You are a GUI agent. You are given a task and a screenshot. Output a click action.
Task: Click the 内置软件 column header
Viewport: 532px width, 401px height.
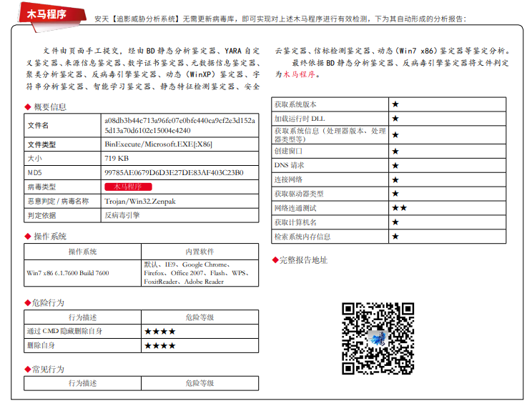point(199,252)
